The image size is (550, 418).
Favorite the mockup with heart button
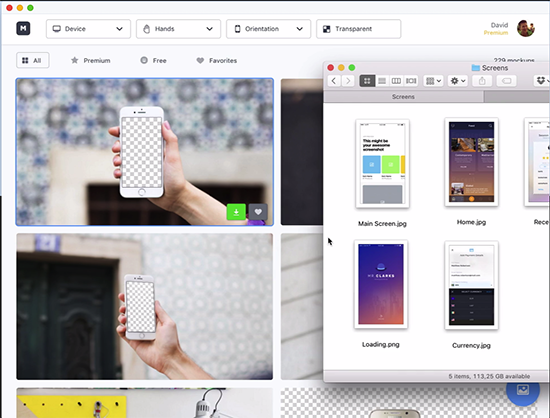(x=258, y=212)
